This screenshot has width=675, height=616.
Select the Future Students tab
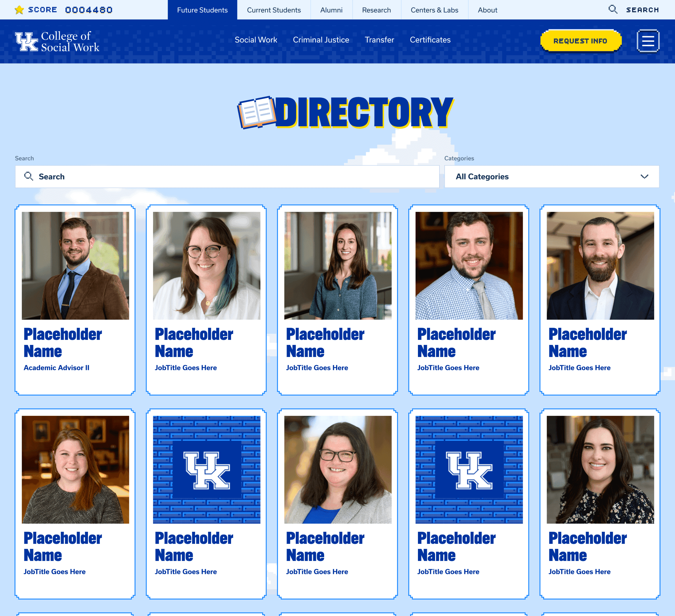(202, 10)
